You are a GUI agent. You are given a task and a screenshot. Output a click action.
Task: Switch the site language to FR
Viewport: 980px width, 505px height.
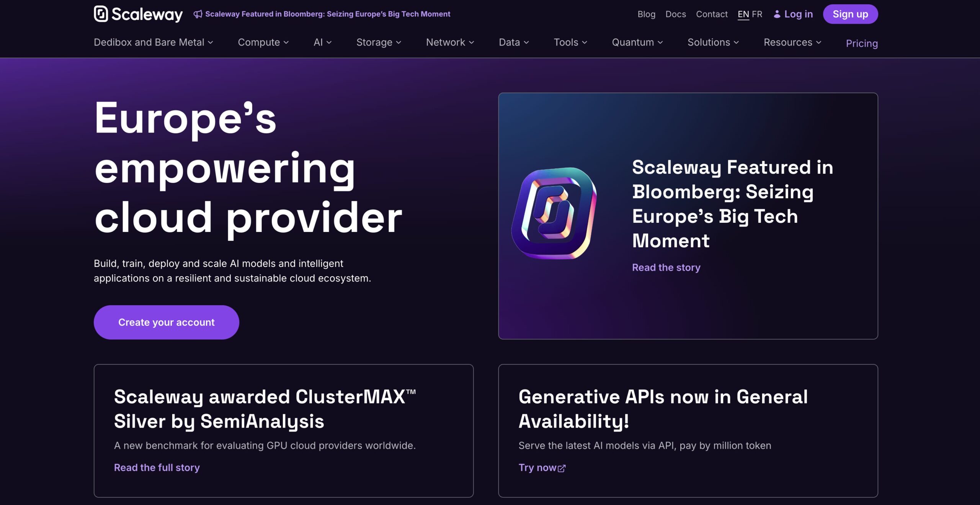pos(757,14)
